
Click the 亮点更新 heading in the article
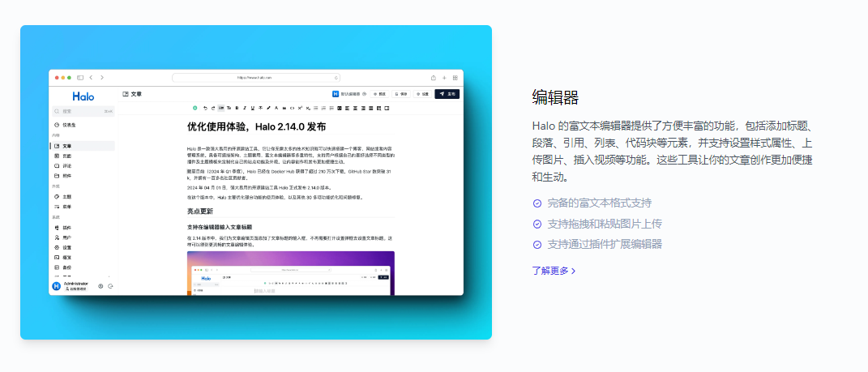tap(200, 212)
